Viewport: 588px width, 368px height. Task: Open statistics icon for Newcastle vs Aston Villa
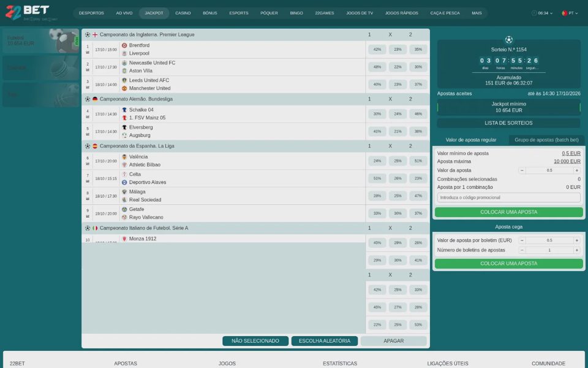click(88, 70)
